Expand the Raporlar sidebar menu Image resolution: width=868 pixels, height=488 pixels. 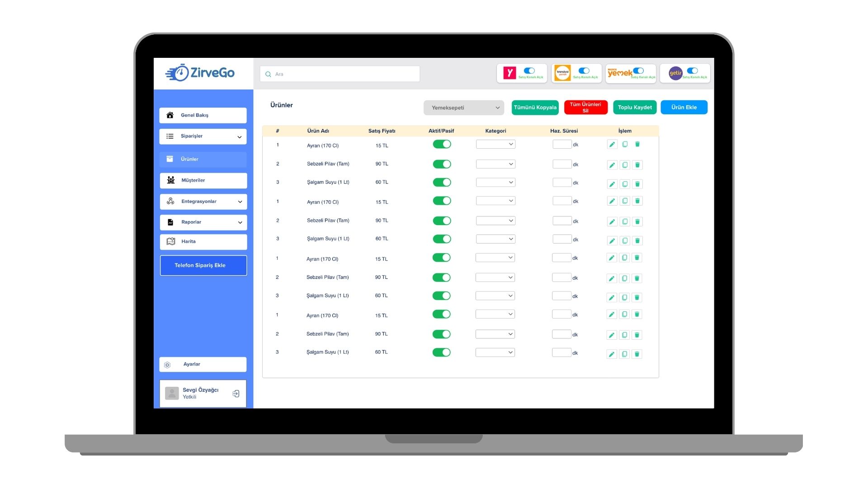tap(240, 222)
